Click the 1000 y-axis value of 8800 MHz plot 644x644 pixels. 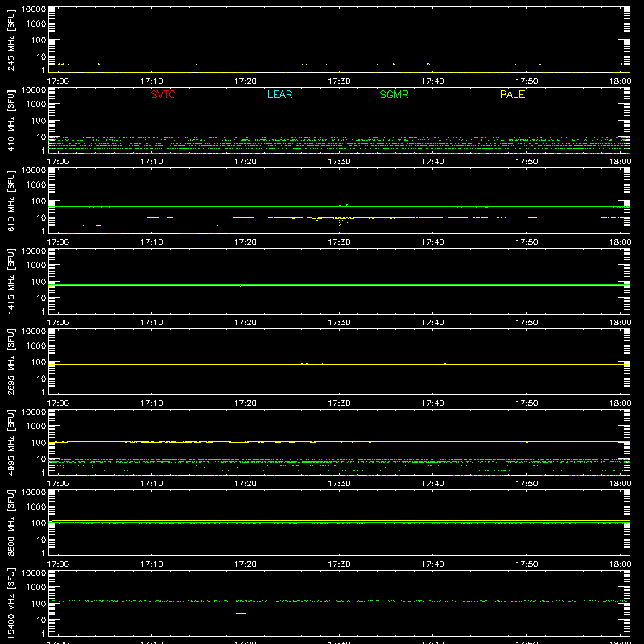36,507
